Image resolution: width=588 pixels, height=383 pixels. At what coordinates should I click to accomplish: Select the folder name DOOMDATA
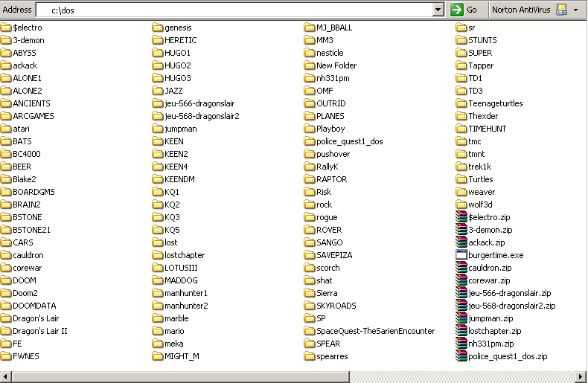point(34,306)
